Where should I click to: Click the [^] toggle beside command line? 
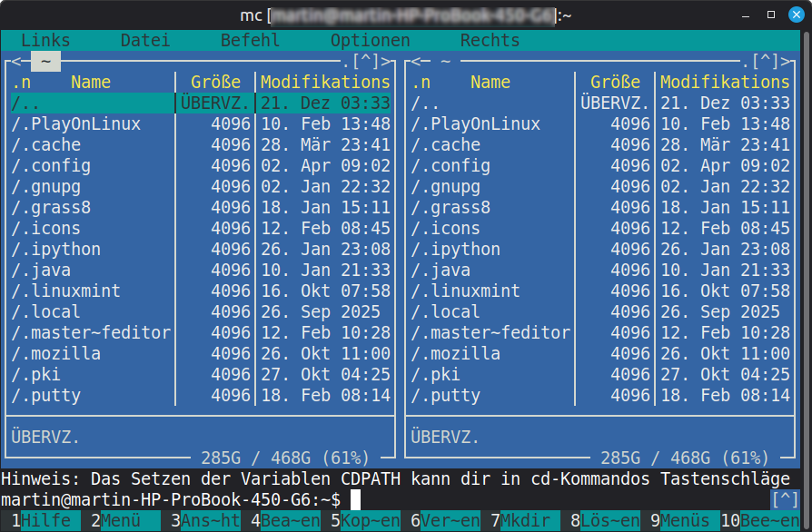[785, 500]
